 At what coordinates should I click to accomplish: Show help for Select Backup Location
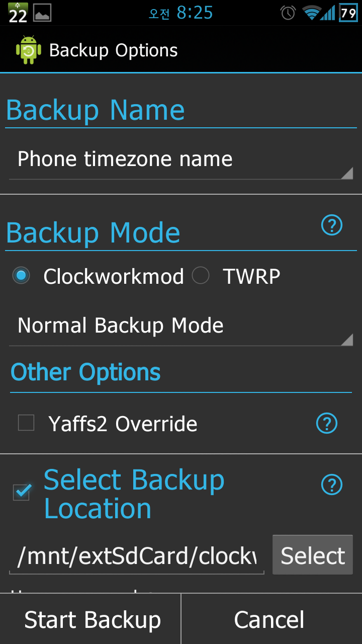(332, 485)
